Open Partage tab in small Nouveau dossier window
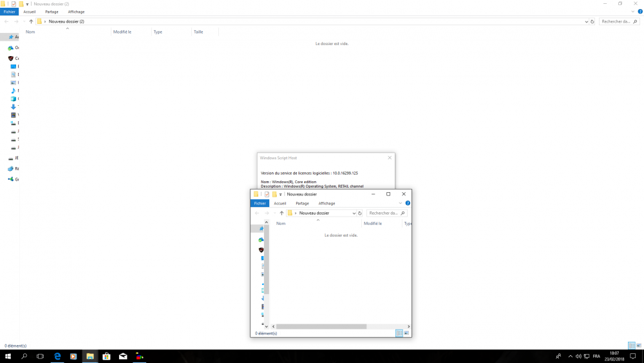Viewport: 644px width, 363px height. 302,204
